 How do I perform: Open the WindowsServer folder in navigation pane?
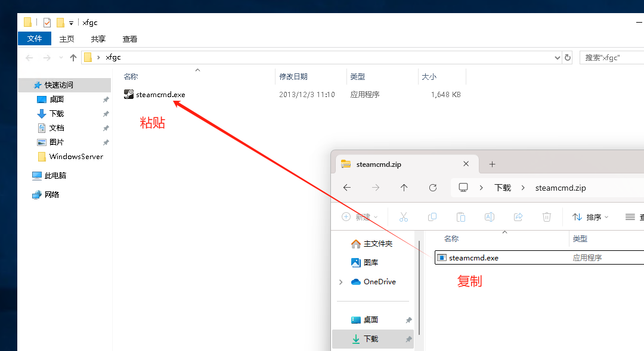click(x=76, y=157)
